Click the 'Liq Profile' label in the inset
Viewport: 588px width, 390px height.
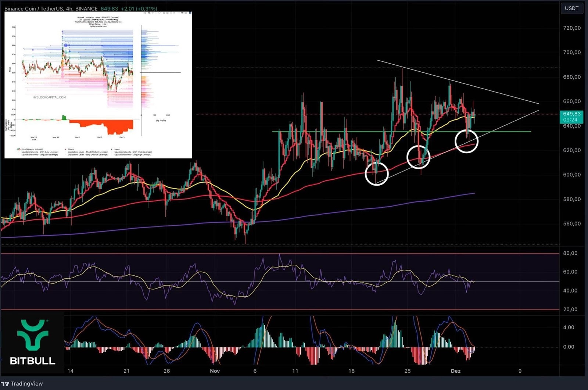click(161, 121)
